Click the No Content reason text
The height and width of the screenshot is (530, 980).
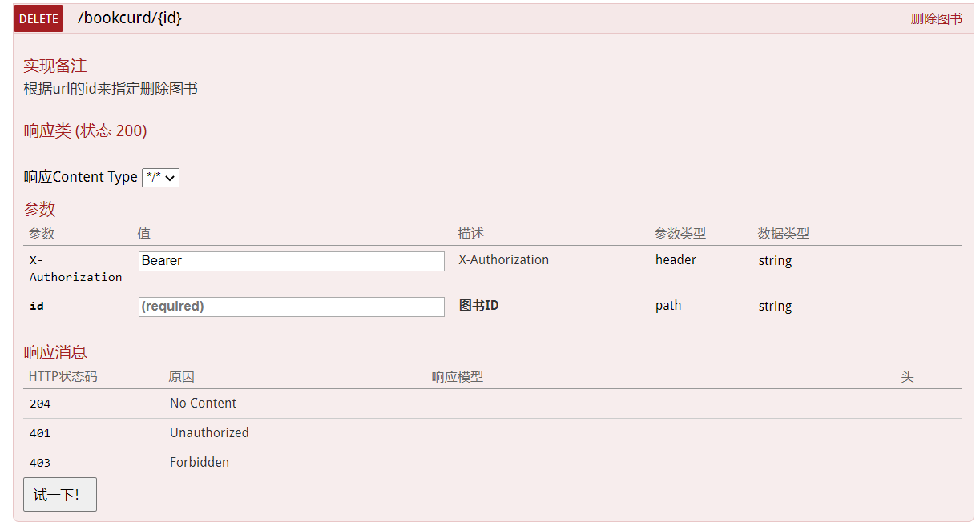click(x=204, y=403)
